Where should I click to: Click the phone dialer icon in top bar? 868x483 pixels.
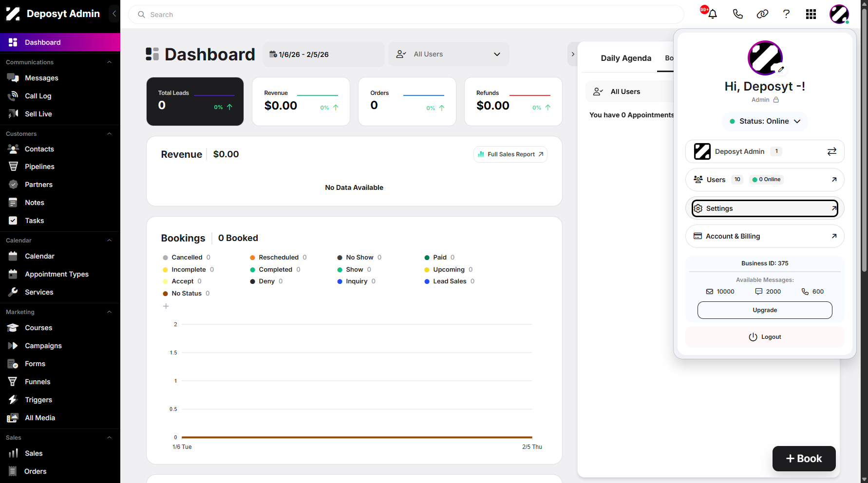coord(737,14)
